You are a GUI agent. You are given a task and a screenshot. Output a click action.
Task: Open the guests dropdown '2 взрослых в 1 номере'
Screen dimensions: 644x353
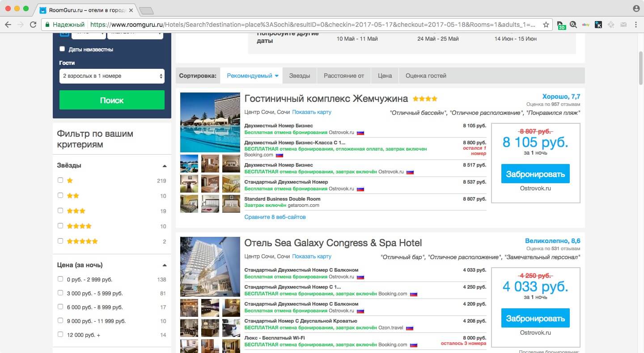click(112, 76)
